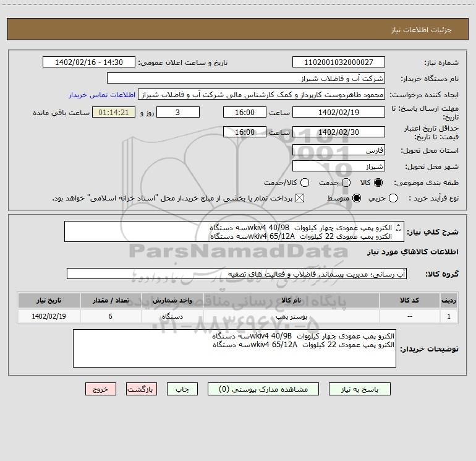This screenshot has width=476, height=461.
Task: Click the remaining days field showing 3
Action: tap(178, 112)
